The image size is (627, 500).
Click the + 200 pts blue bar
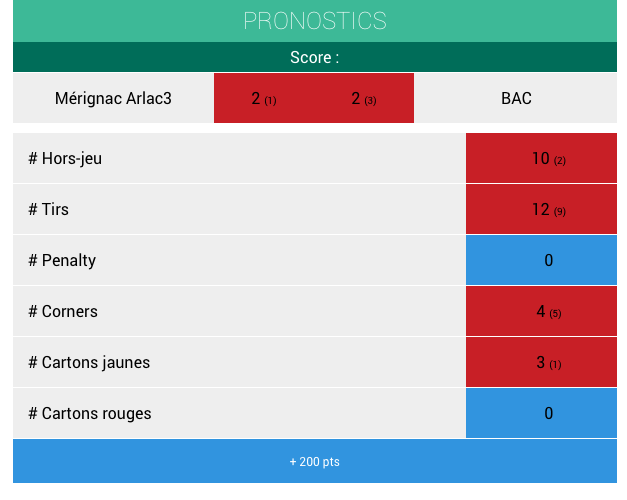click(x=315, y=461)
